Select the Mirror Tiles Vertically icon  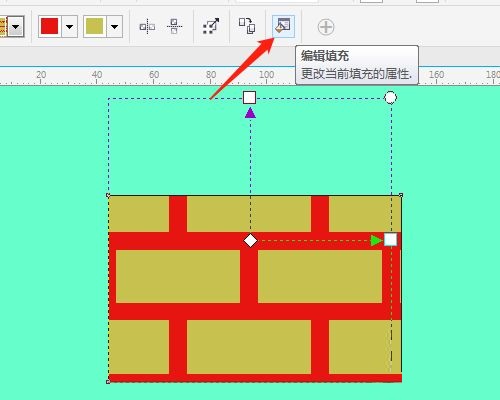click(x=174, y=26)
